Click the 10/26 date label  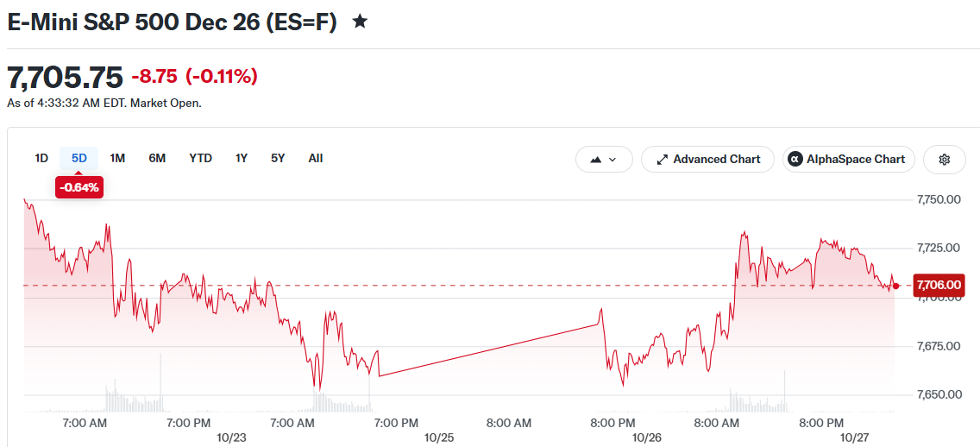click(x=647, y=437)
